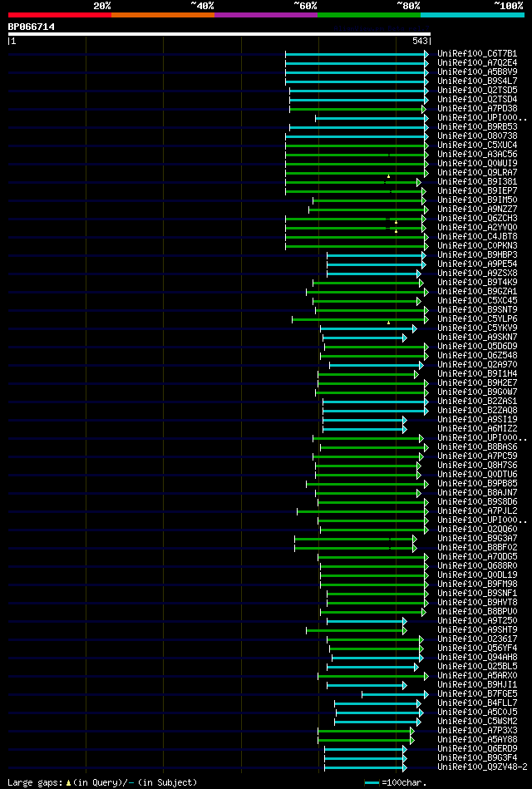Click the red 20% identity legend segment
This screenshot has height=789, width=532.
(59, 15)
